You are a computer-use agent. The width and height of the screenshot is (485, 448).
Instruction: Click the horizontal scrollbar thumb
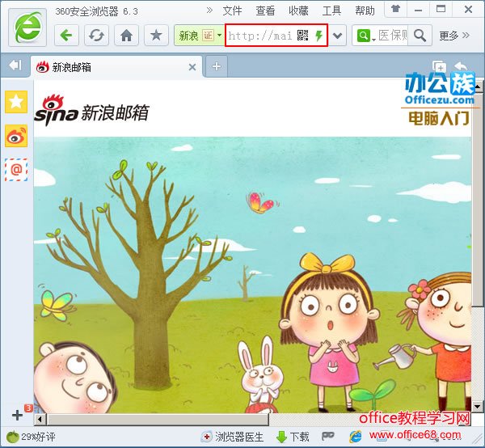(158, 420)
